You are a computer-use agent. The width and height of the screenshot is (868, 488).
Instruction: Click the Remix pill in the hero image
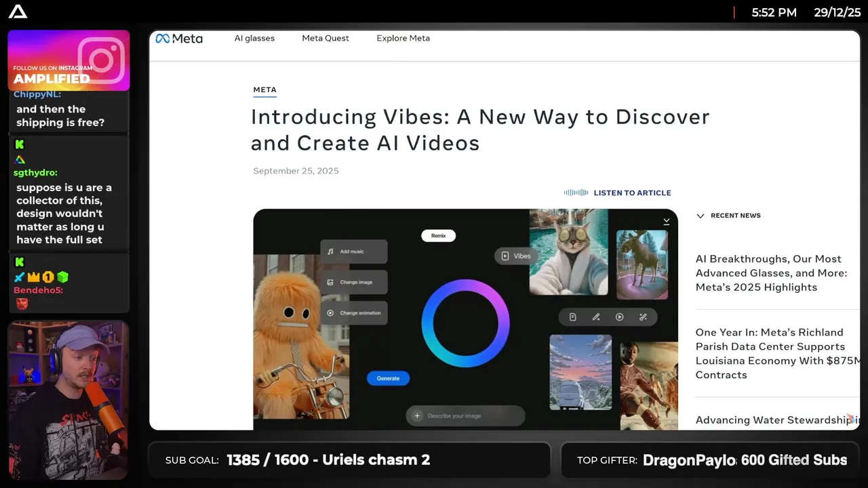pos(438,236)
